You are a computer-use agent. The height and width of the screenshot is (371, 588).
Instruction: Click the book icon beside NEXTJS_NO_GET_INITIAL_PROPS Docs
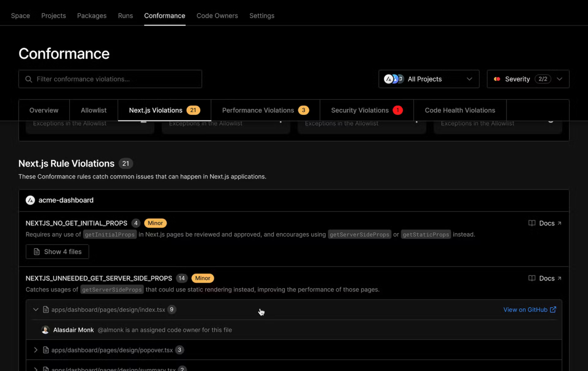click(532, 223)
